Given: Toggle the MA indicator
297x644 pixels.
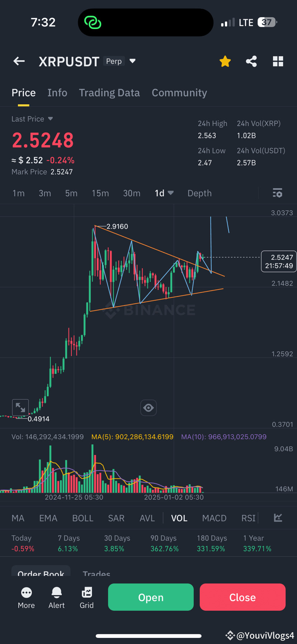Looking at the screenshot, I should pos(18,518).
